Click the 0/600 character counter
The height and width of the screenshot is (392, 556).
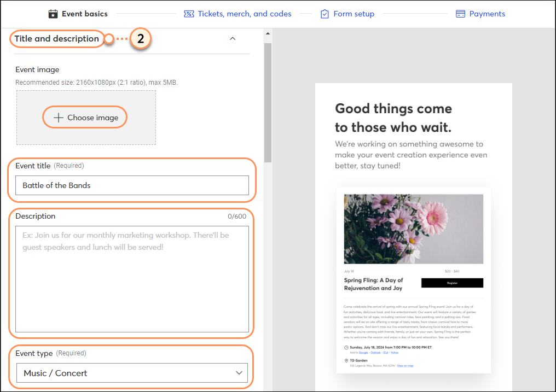(x=237, y=217)
